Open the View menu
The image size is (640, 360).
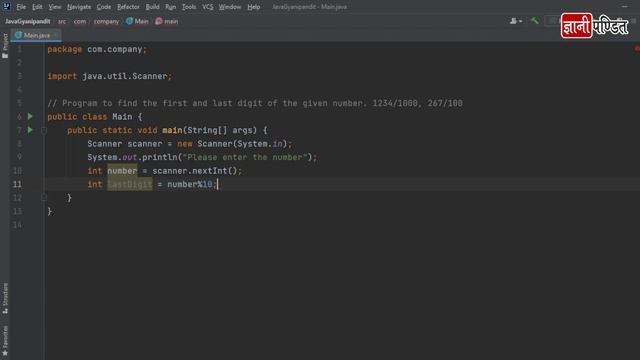pyautogui.click(x=55, y=7)
